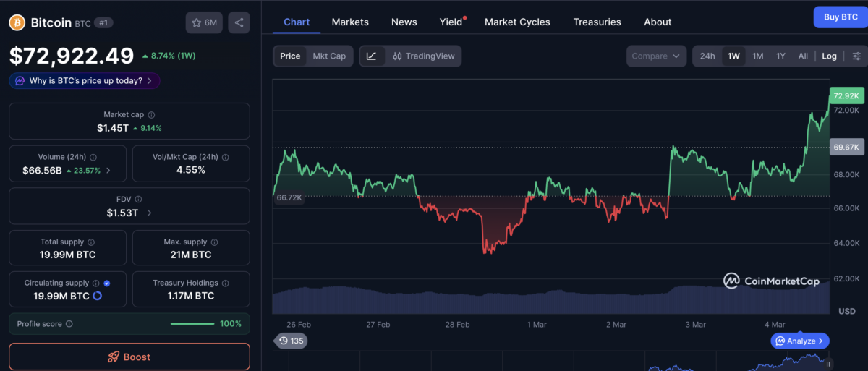Viewport: 868px width, 371px height.
Task: Click the 21M BTC max supply value
Action: (191, 255)
